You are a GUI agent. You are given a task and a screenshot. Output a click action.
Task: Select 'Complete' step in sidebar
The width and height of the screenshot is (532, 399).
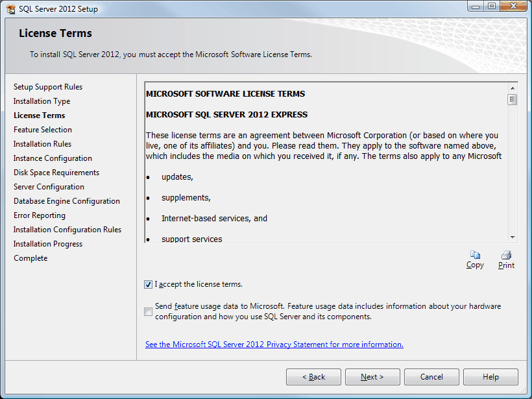[30, 258]
